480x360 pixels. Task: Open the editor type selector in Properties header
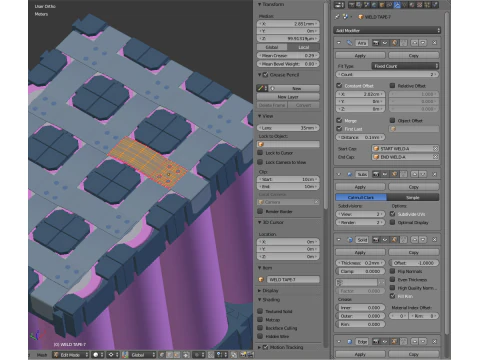339,5
